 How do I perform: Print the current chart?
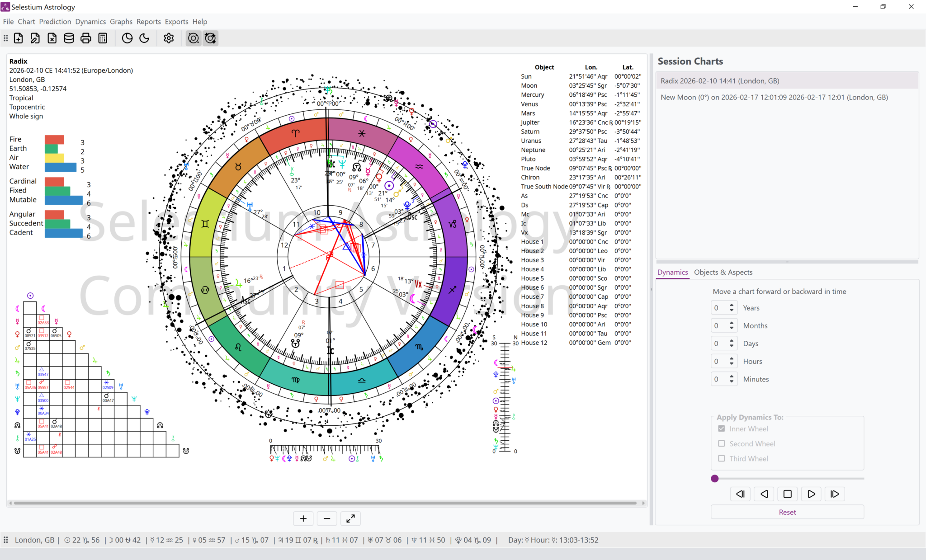coord(86,38)
